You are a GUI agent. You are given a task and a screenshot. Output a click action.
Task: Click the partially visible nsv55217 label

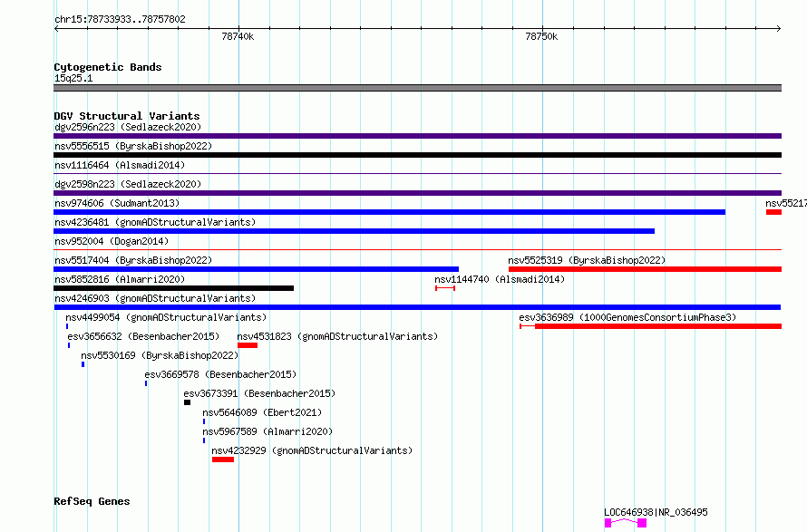786,203
